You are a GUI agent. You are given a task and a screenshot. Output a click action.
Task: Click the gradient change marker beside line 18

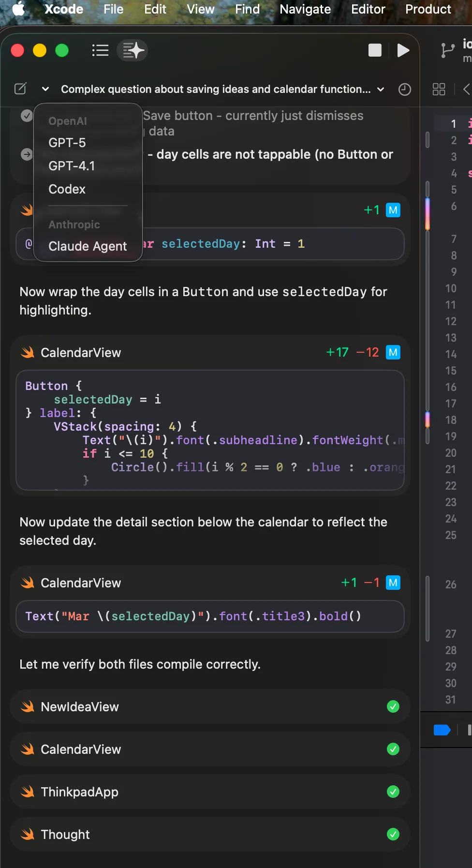click(428, 419)
